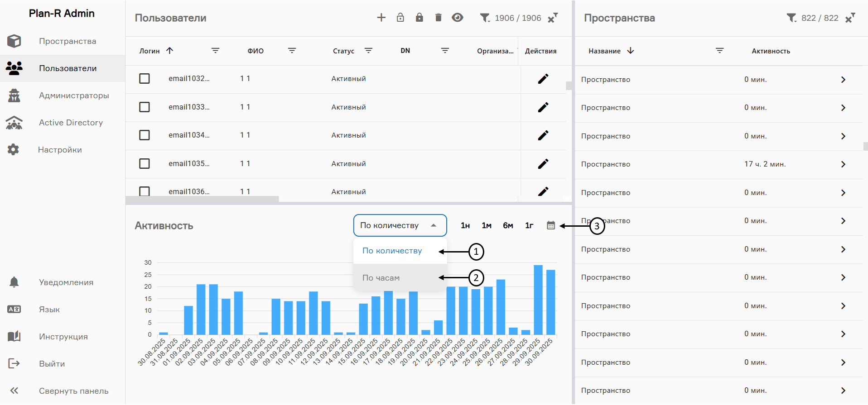Choose По часам from the dropdown list
The width and height of the screenshot is (868, 405).
coord(381,278)
